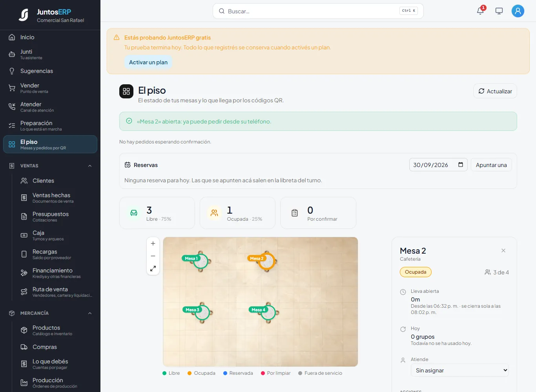The image size is (536, 392).
Task: Collapse the MERCANCÍA section
Action: 90,313
